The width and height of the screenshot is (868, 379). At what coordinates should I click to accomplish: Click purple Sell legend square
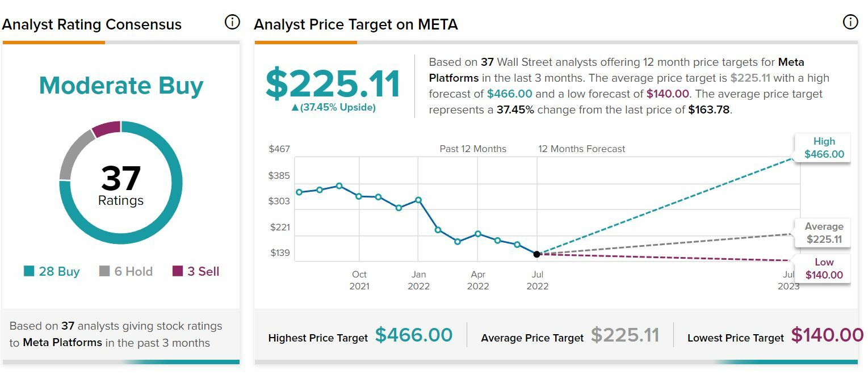(x=178, y=271)
